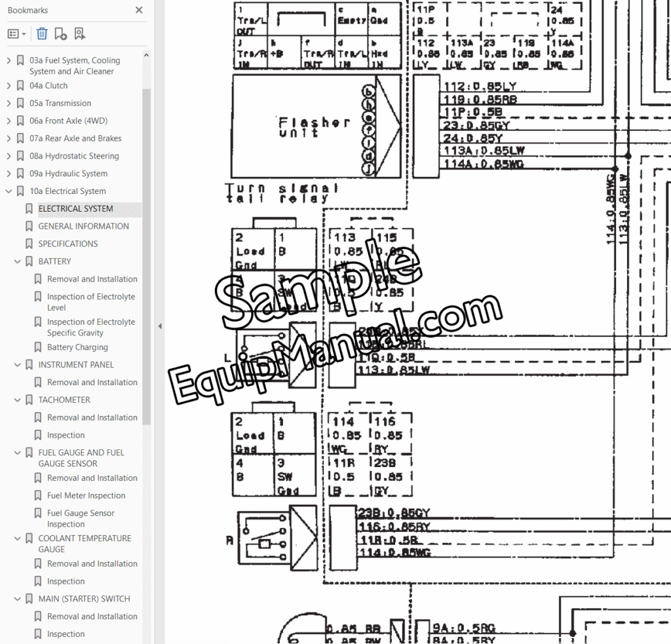Delete the selected bookmark with trash icon

[42, 34]
